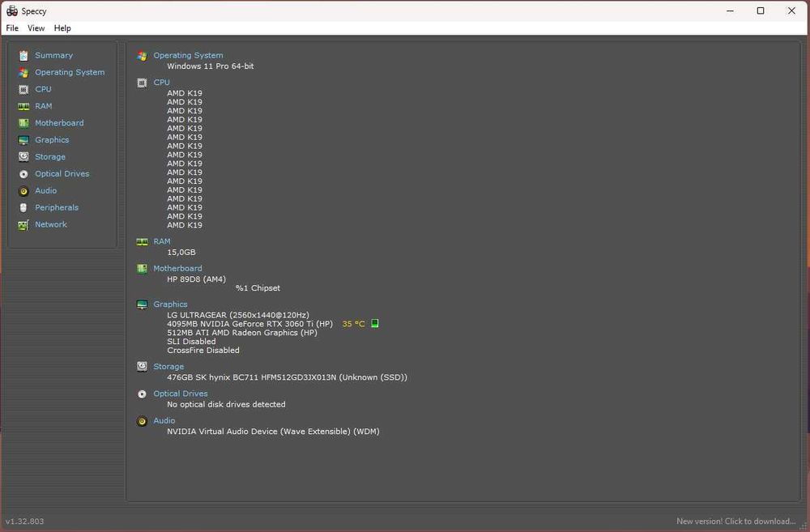Click the Graphics heading link in main panel
The image size is (810, 532).
(x=170, y=304)
